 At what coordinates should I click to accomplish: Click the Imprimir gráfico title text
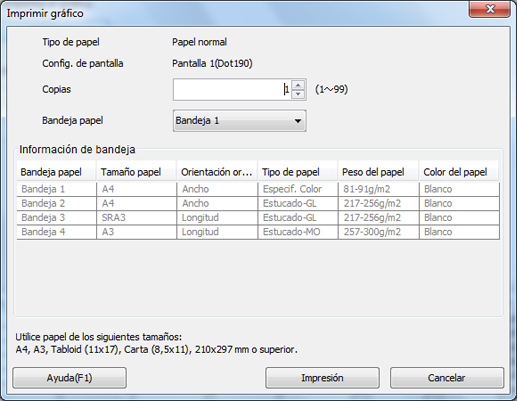(45, 14)
